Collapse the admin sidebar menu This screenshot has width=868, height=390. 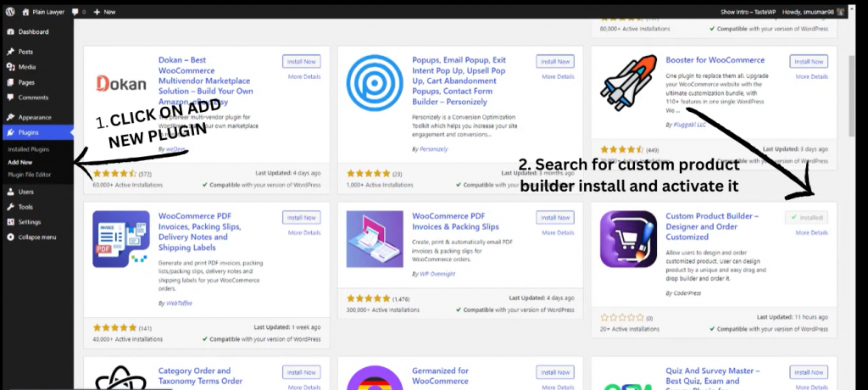36,237
